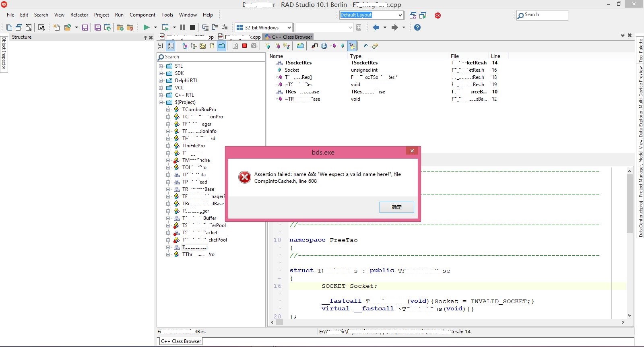Click the Save file icon in main toolbar
This screenshot has height=347, width=644.
85,27
